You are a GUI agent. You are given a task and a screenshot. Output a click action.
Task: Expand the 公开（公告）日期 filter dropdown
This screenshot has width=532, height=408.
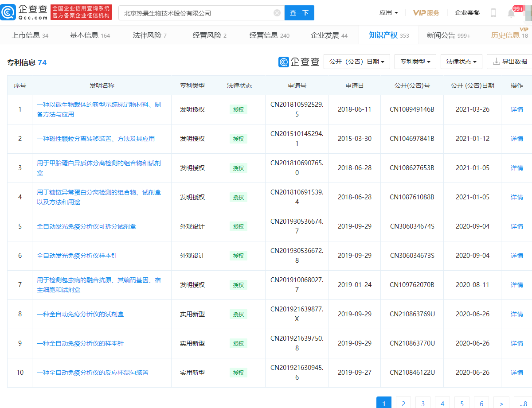point(356,62)
